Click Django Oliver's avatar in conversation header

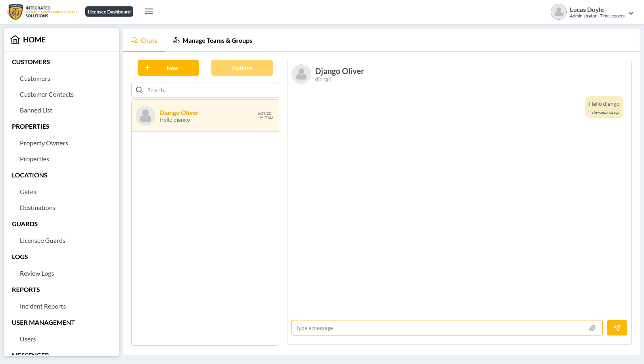click(301, 74)
